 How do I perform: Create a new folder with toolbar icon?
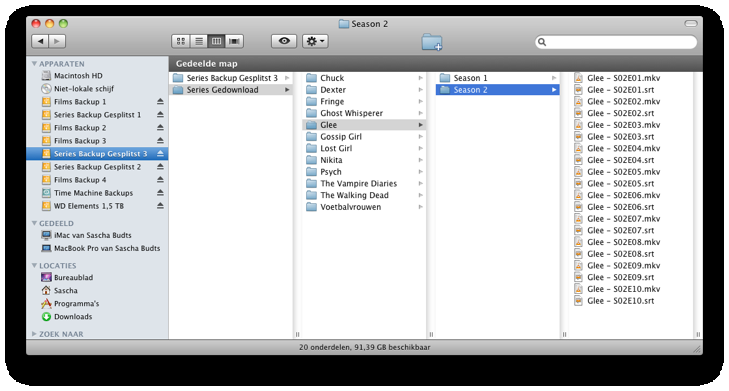(x=431, y=42)
